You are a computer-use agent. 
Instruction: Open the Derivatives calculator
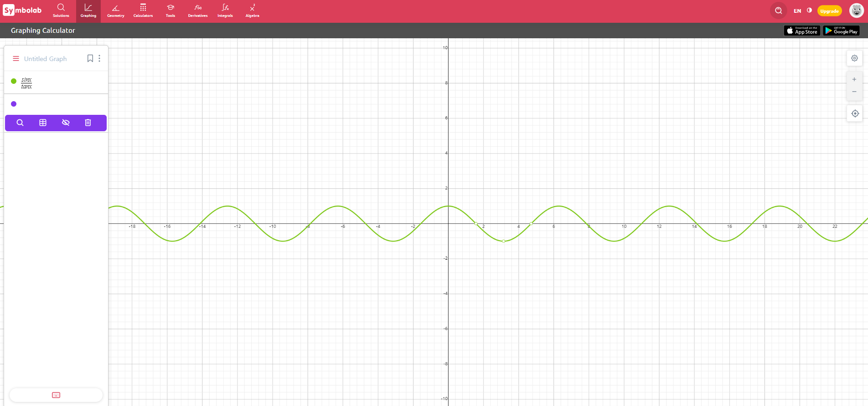pyautogui.click(x=198, y=11)
